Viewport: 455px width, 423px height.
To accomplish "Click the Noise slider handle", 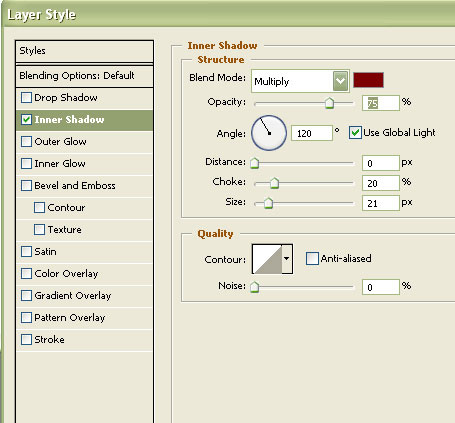I will 255,287.
